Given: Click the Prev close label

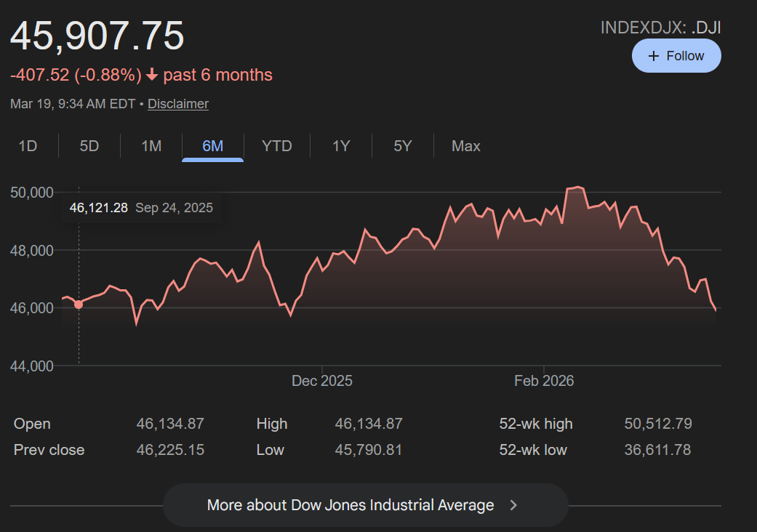Looking at the screenshot, I should click(x=49, y=450).
